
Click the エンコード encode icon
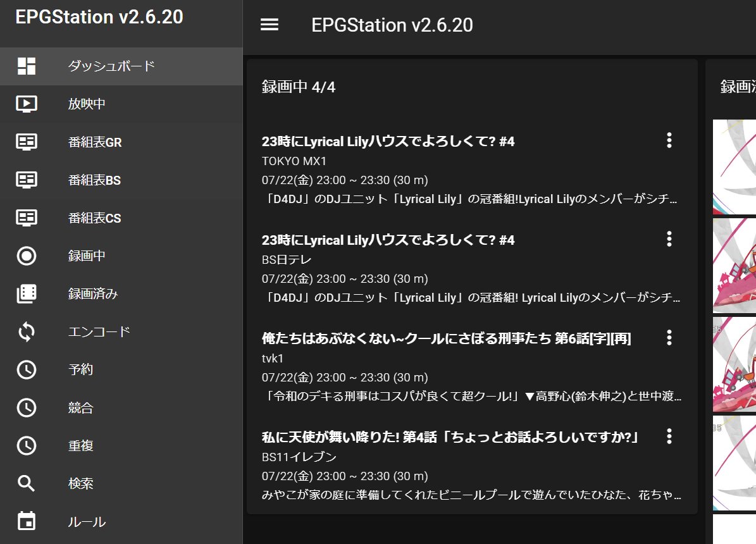25,331
